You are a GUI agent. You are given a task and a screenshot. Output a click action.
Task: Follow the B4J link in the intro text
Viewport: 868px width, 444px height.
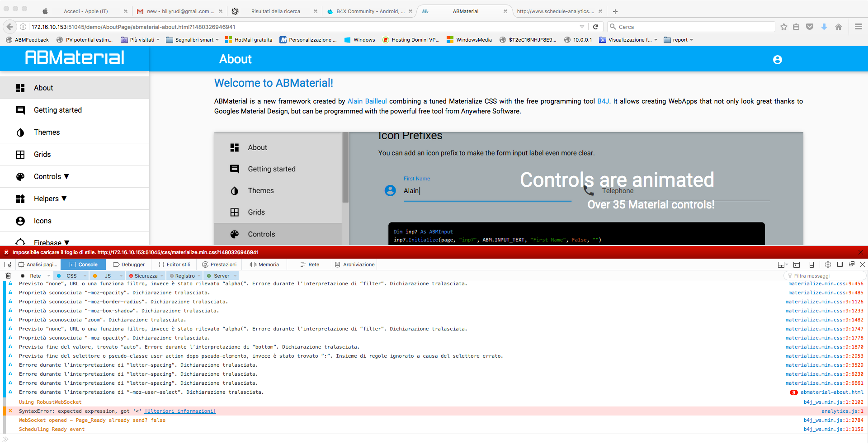(603, 101)
